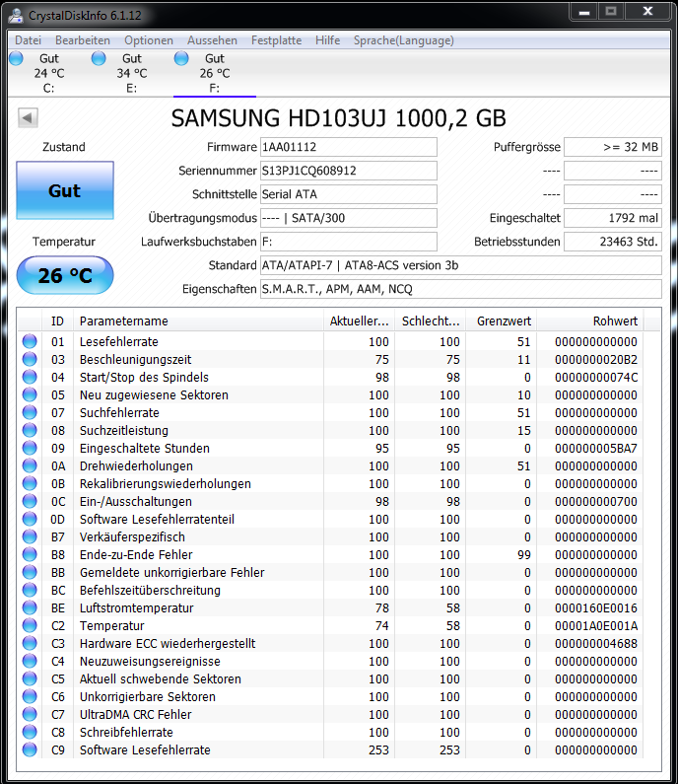Select the Gemeldete unkorrigierbare Fehler row text

tap(171, 572)
